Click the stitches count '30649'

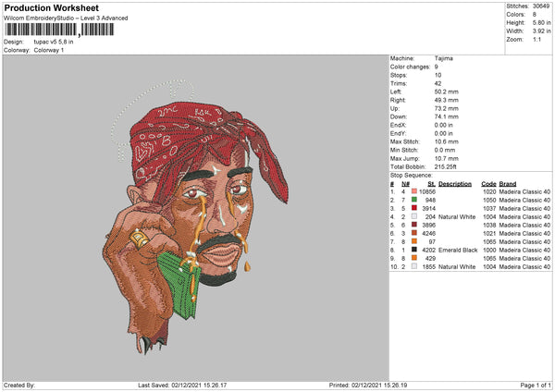(541, 6)
